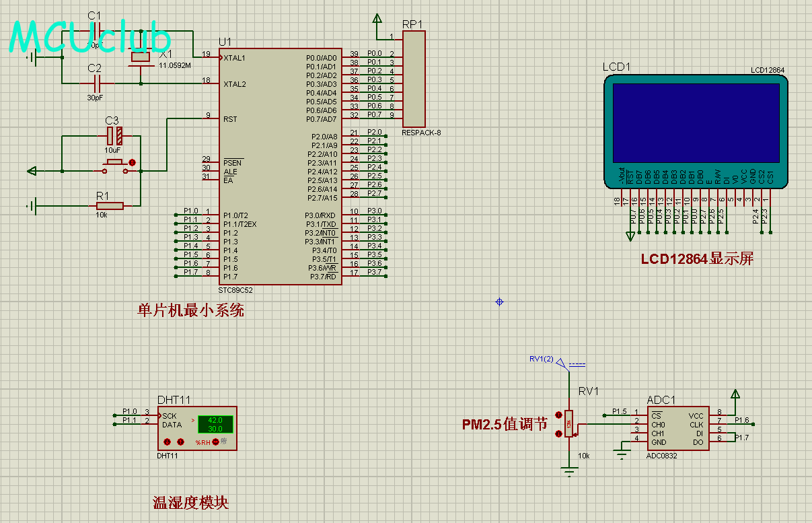Click RV1 potentiometer upper adjust button

coord(558,415)
